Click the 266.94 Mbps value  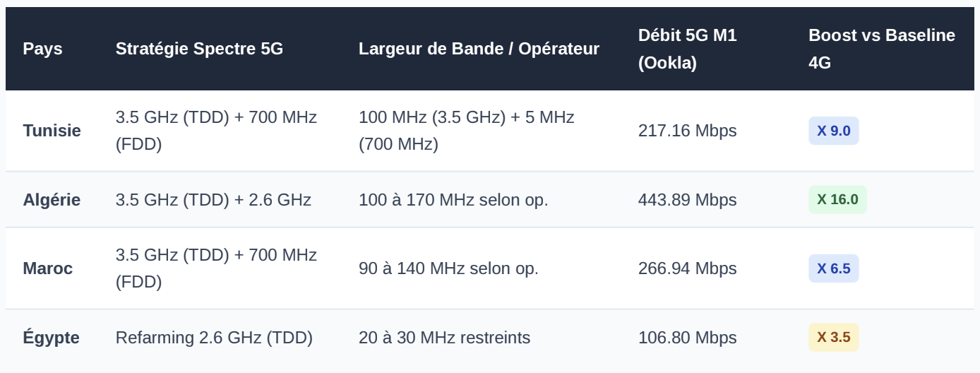(687, 268)
